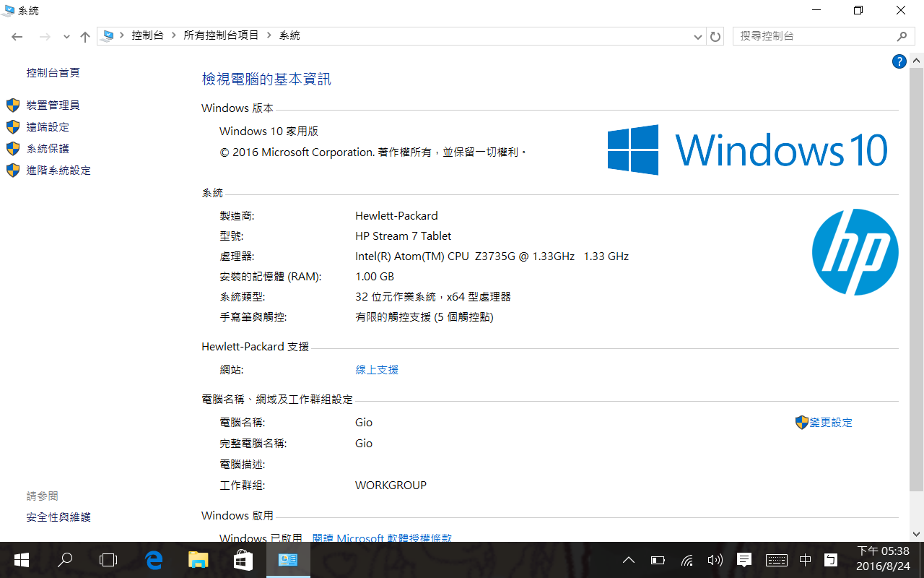Viewport: 924px width, 578px height.
Task: Select the text Windows 10 家用版
Action: click(x=269, y=131)
